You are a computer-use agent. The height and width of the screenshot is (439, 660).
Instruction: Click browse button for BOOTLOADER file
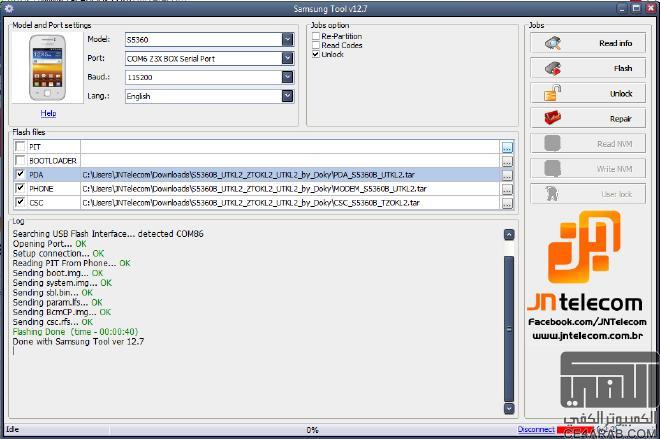(x=507, y=161)
